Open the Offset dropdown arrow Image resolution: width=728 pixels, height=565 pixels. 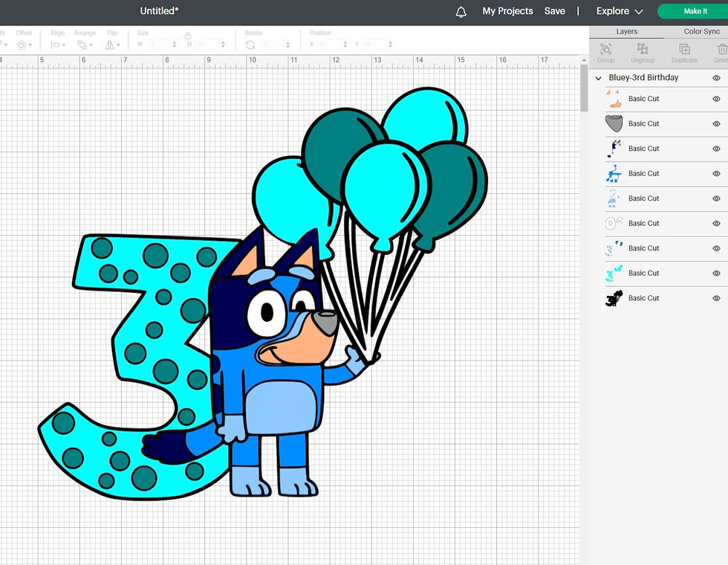coord(30,45)
